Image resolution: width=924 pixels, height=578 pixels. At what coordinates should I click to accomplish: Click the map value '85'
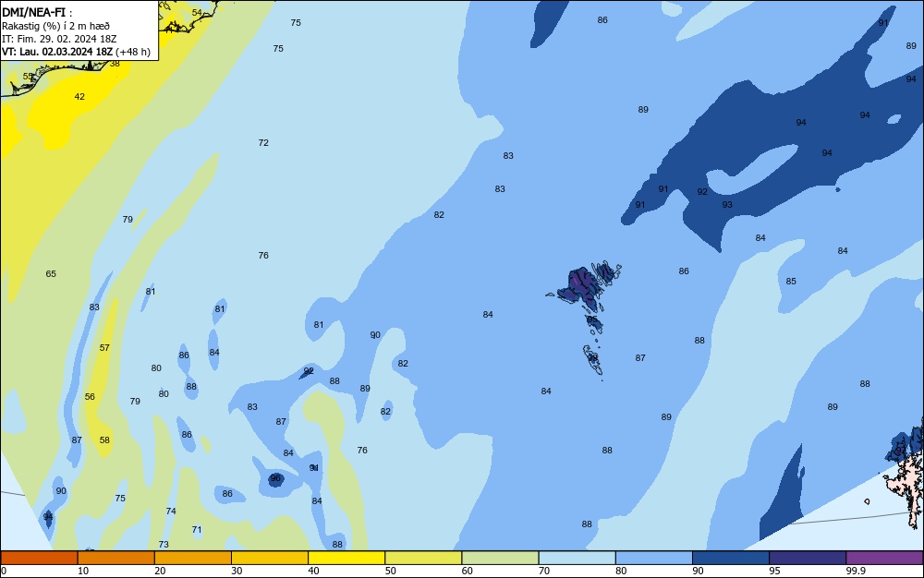coord(791,282)
